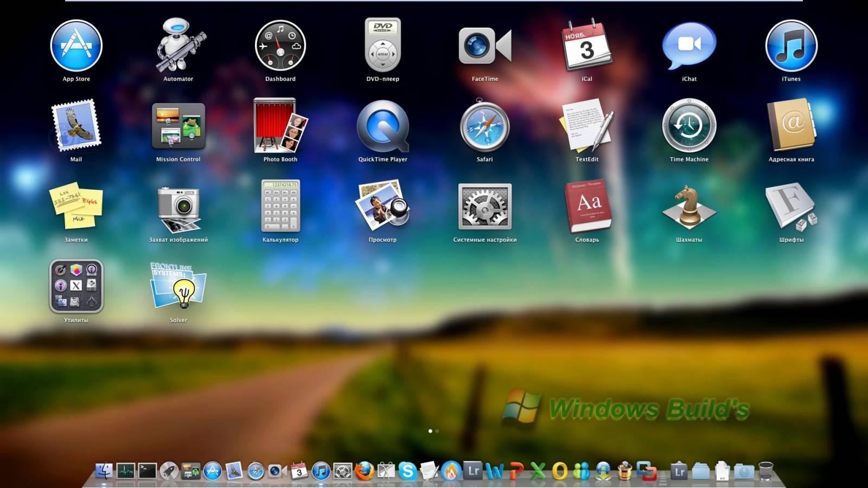The height and width of the screenshot is (488, 868).
Task: Open Просмотр preview app
Action: [382, 207]
